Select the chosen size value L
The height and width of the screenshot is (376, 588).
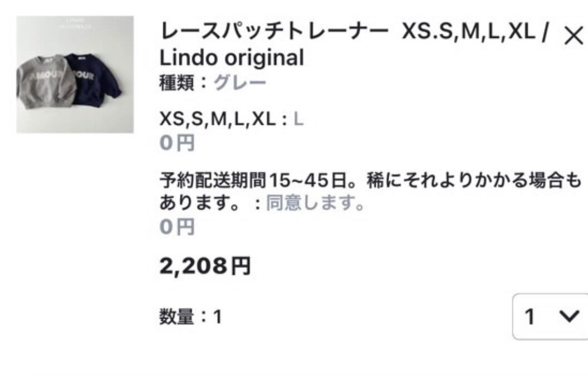pyautogui.click(x=298, y=119)
